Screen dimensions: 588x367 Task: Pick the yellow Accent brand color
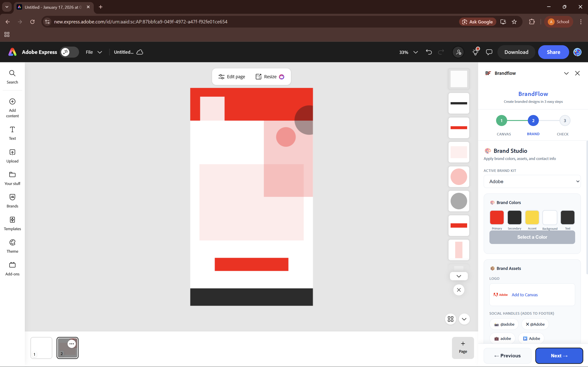click(532, 218)
